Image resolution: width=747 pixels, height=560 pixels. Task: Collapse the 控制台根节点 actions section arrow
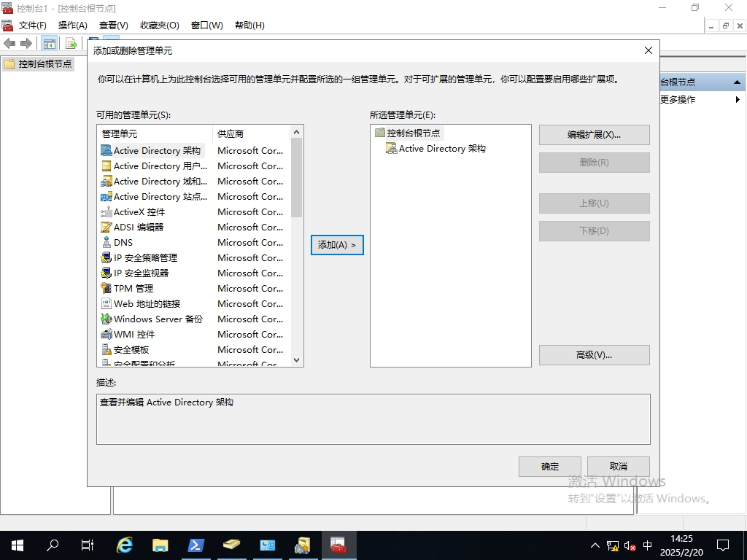[x=737, y=82]
